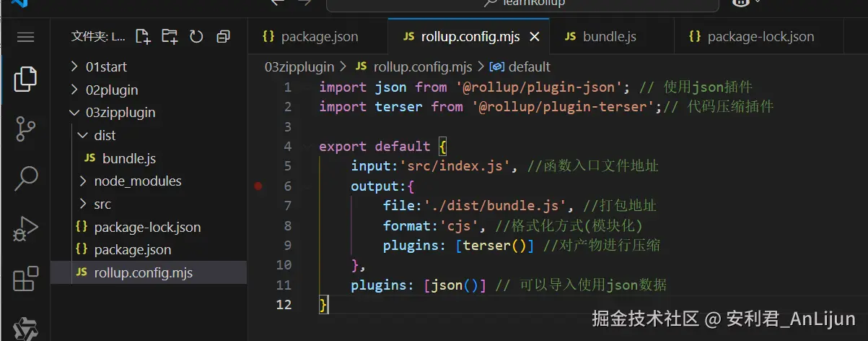This screenshot has height=341, width=868.
Task: Switch to the rollup.config.mjs tab
Action: click(x=468, y=36)
